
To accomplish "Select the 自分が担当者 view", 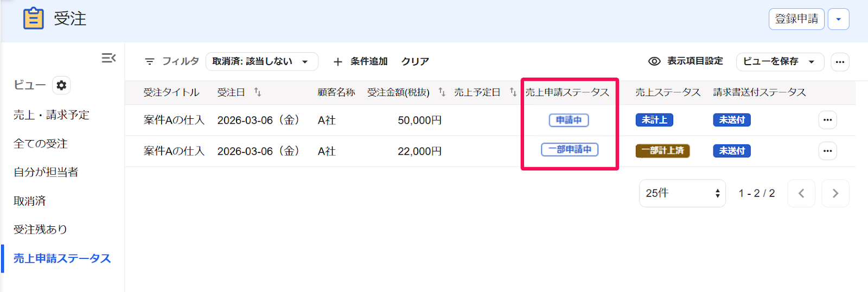I will (46, 172).
